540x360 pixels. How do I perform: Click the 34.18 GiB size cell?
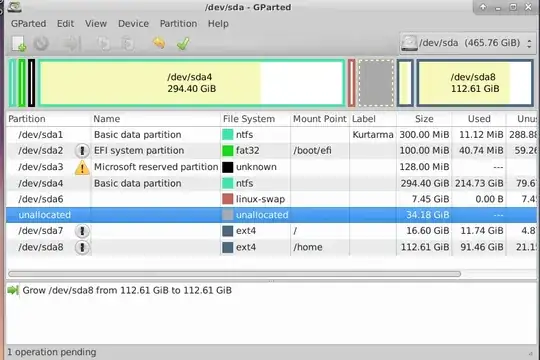(x=424, y=215)
